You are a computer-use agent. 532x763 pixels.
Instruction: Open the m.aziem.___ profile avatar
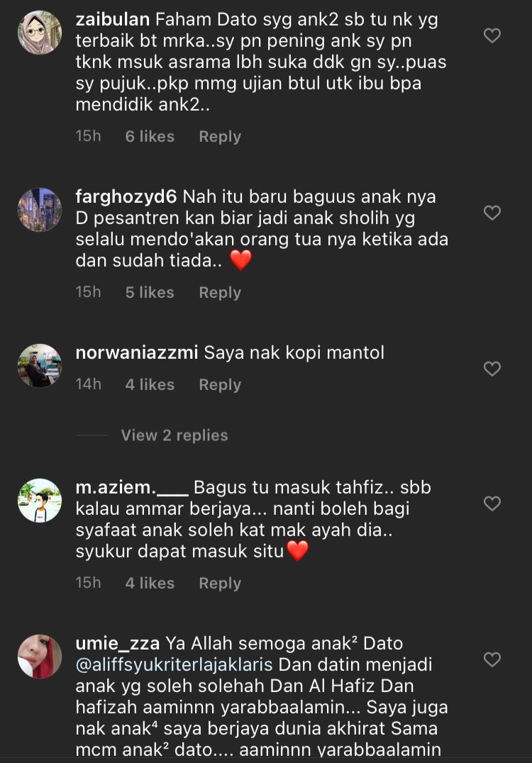coord(40,500)
